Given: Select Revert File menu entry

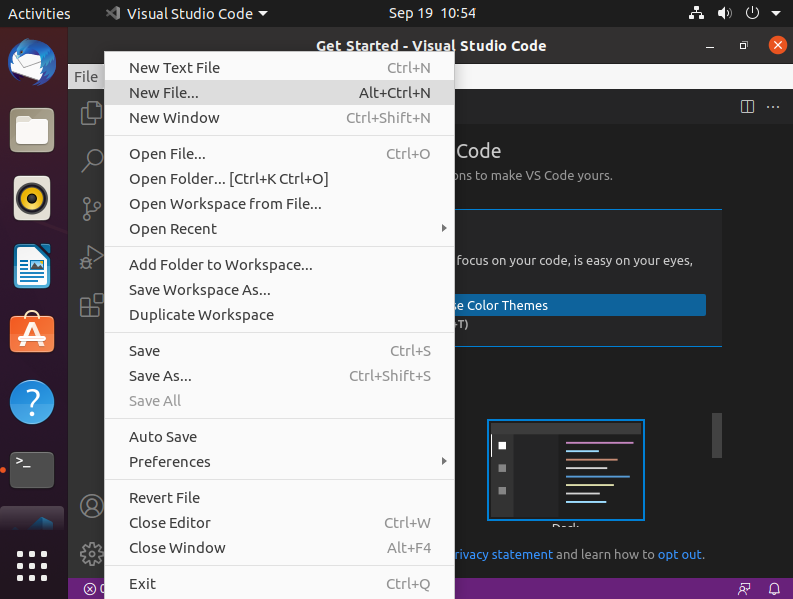Looking at the screenshot, I should click(279, 498).
